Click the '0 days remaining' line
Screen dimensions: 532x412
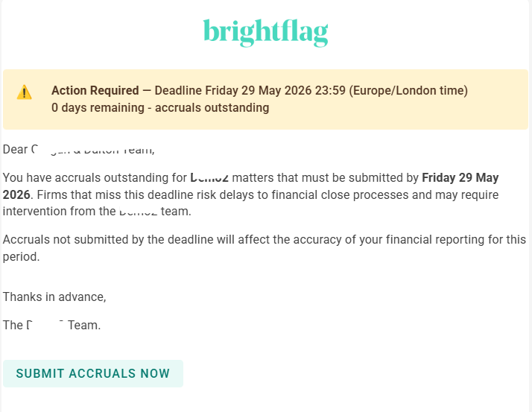[98, 107]
